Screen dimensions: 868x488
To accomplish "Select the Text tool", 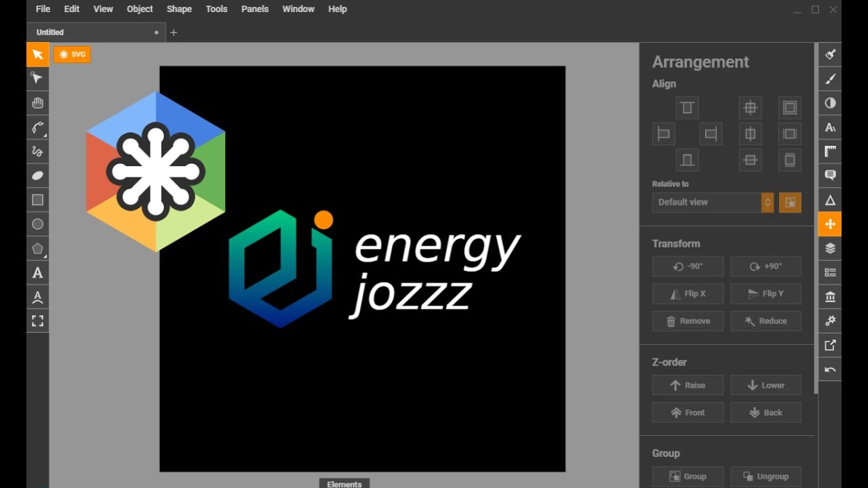I will point(38,272).
